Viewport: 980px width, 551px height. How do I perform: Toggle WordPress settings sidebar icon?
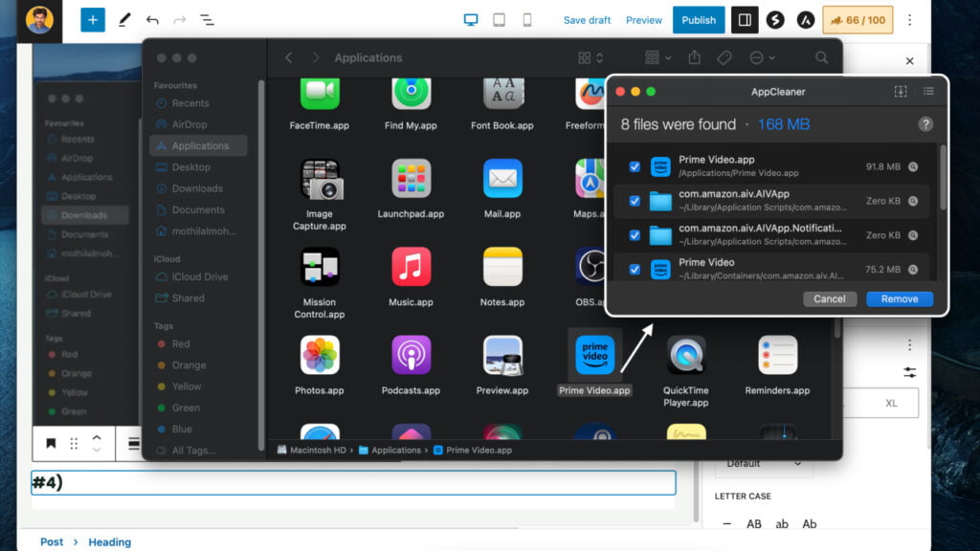pyautogui.click(x=745, y=20)
